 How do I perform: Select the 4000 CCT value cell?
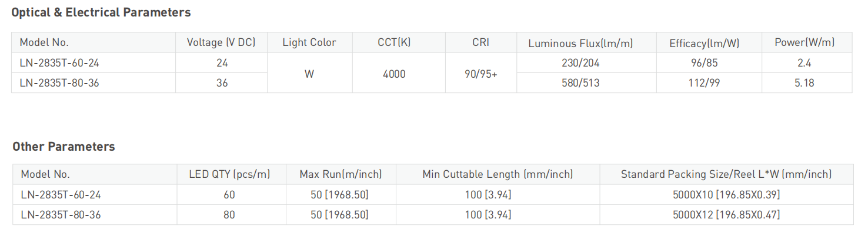tap(394, 74)
